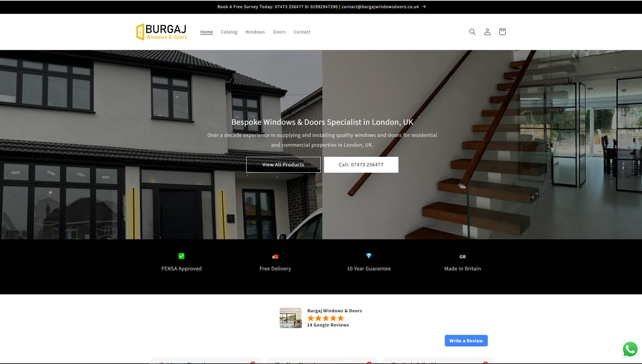The height and width of the screenshot is (364, 642).
Task: Navigate to the Windows page
Action: [x=255, y=32]
